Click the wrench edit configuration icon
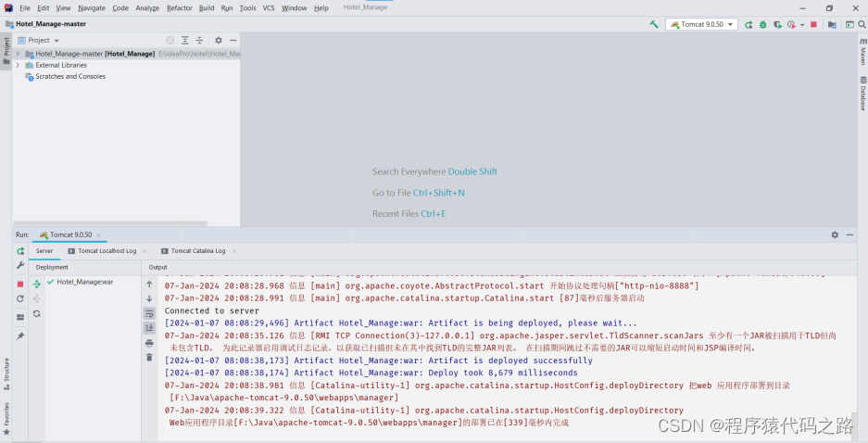 [x=20, y=265]
